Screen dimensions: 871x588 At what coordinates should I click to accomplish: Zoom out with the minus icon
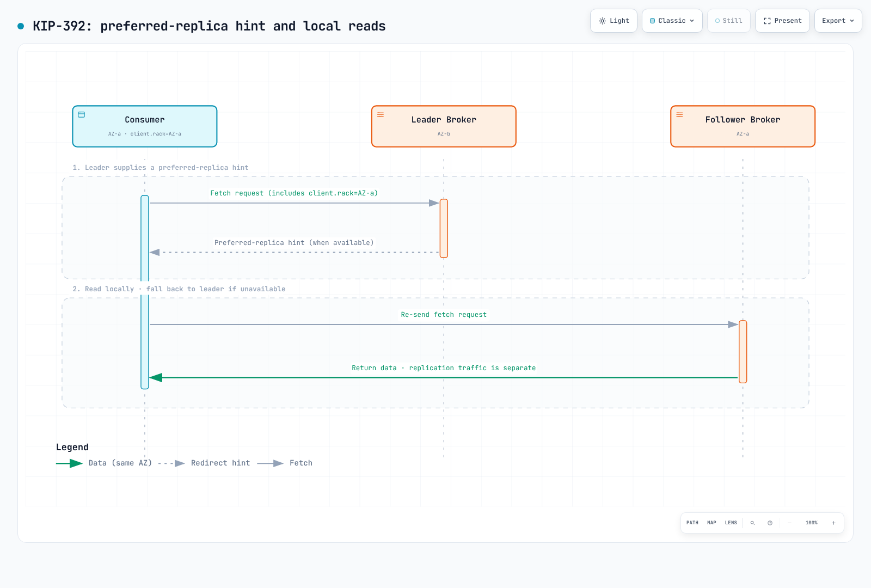[x=789, y=523]
